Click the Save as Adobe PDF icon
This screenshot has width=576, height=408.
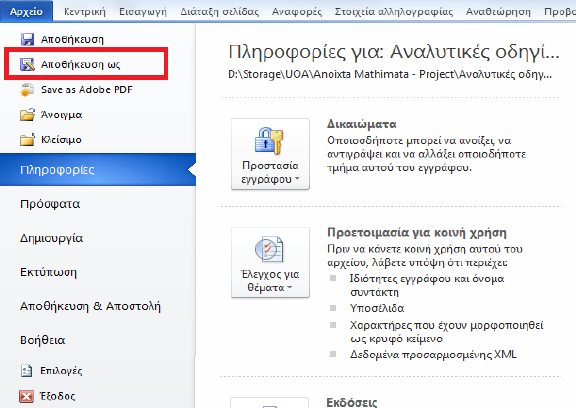27,90
